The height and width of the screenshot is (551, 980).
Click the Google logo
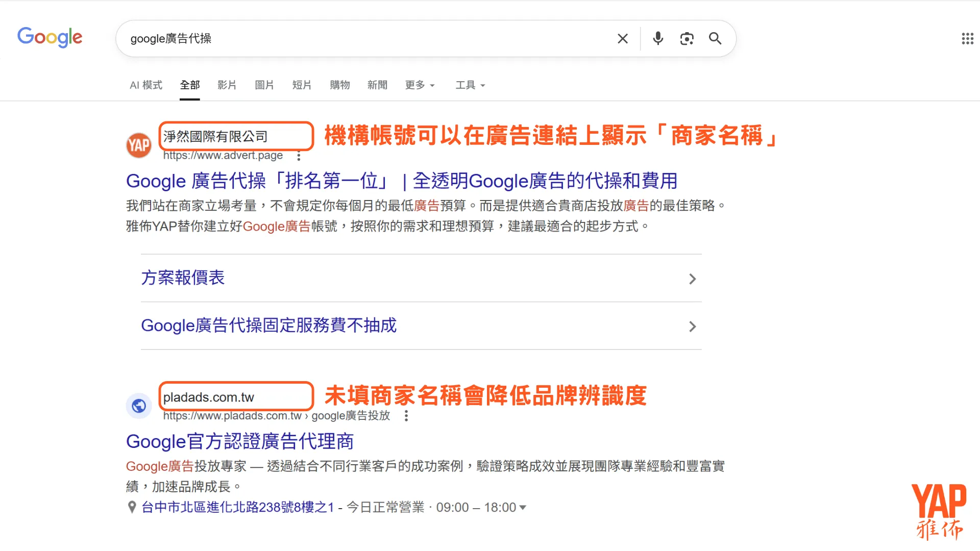(50, 37)
